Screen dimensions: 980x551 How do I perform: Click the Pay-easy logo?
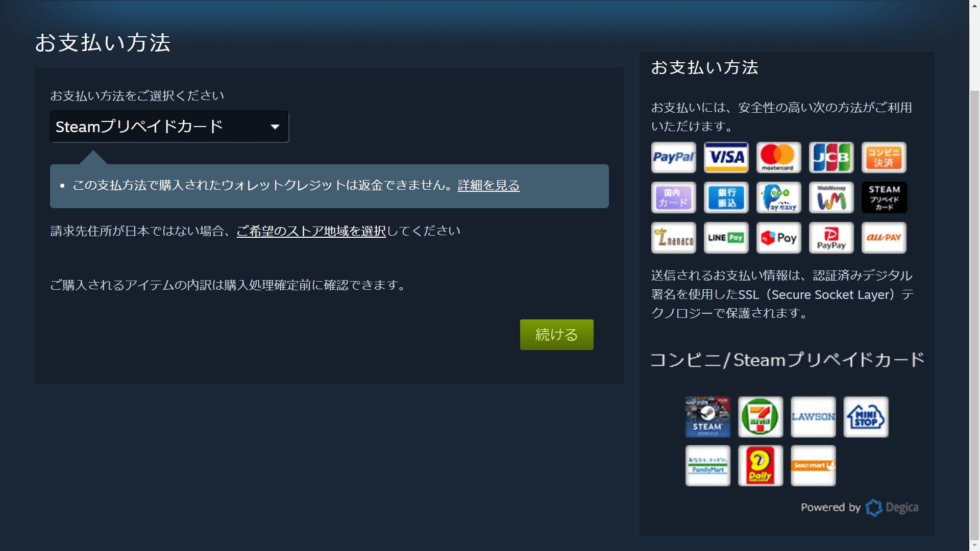tap(778, 197)
